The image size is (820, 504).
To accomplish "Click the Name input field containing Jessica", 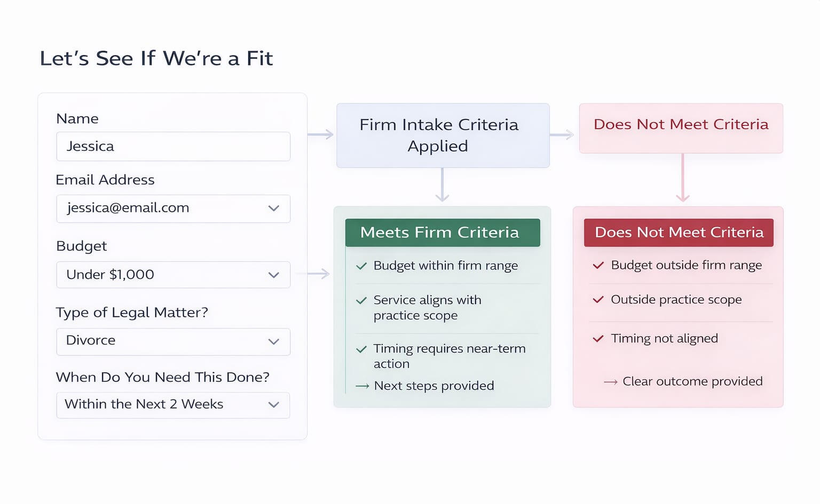I will tap(173, 147).
